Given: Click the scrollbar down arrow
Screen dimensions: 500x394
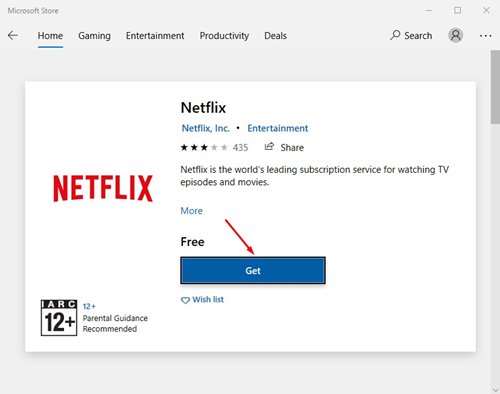Looking at the screenshot, I should [x=495, y=389].
